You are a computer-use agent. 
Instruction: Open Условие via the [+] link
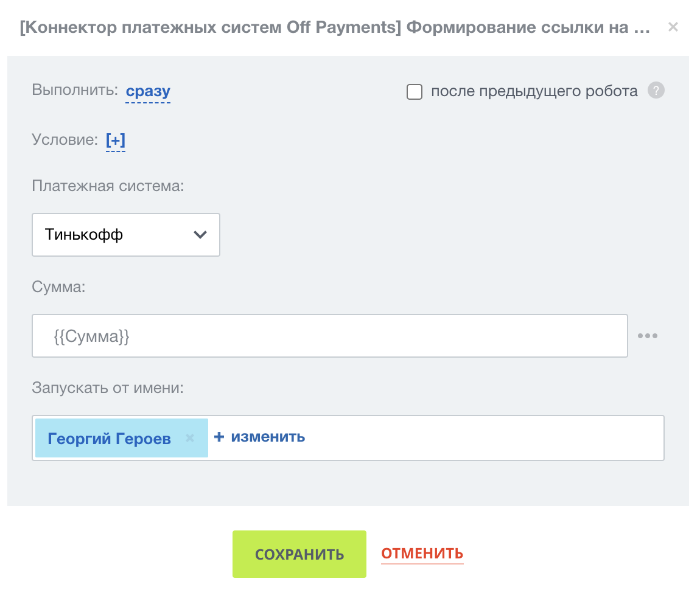tap(116, 139)
